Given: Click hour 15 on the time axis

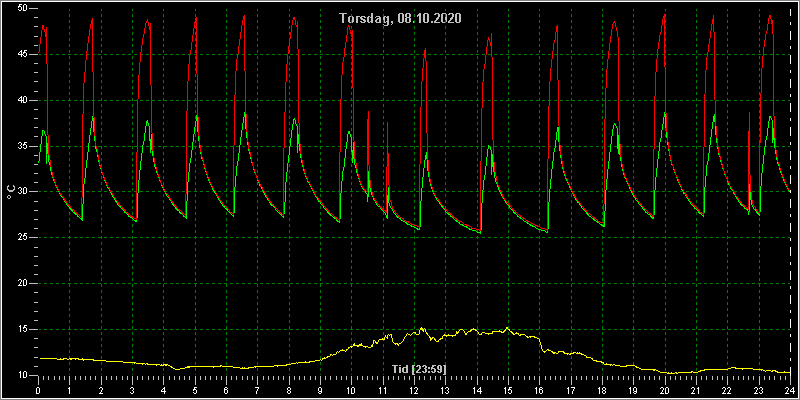Looking at the screenshot, I should coord(508,390).
